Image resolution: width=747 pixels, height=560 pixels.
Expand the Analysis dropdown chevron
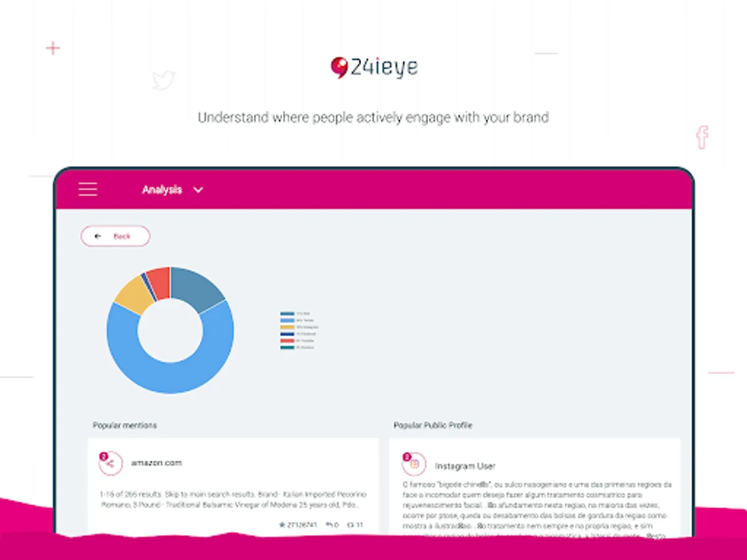pos(198,190)
